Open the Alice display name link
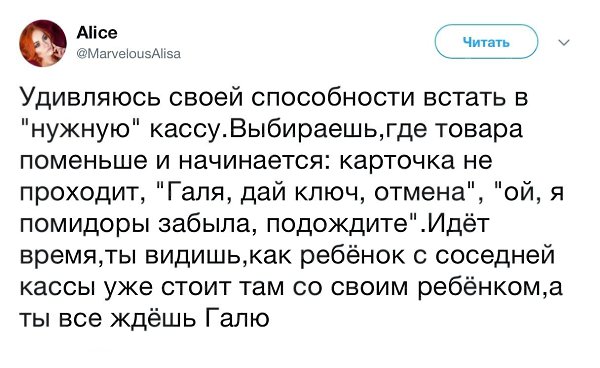 pos(97,33)
